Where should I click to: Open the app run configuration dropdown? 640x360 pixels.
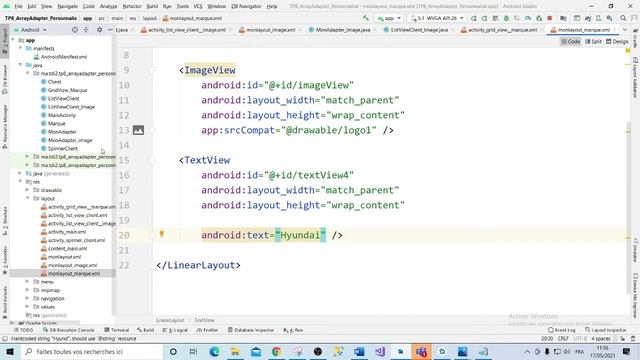(389, 18)
